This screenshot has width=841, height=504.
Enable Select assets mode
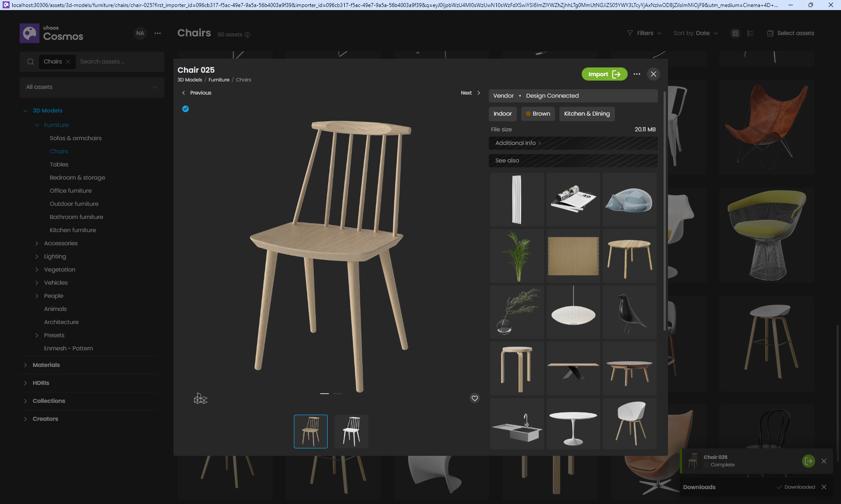click(x=791, y=33)
